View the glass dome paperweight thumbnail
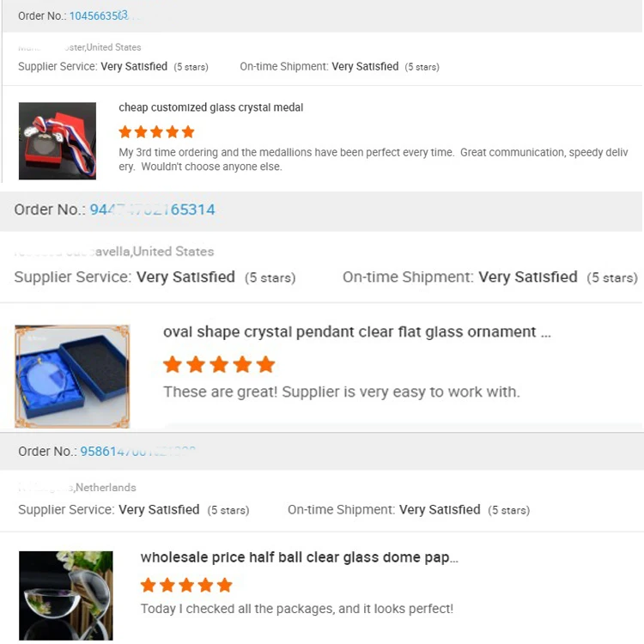This screenshot has width=644, height=644. point(66,595)
